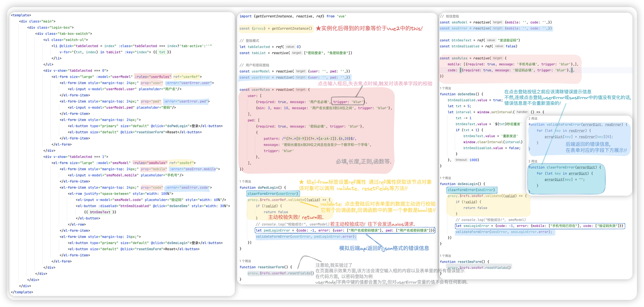Click '2 用法' hint above validateFormError
The image size is (644, 307).
533,119
